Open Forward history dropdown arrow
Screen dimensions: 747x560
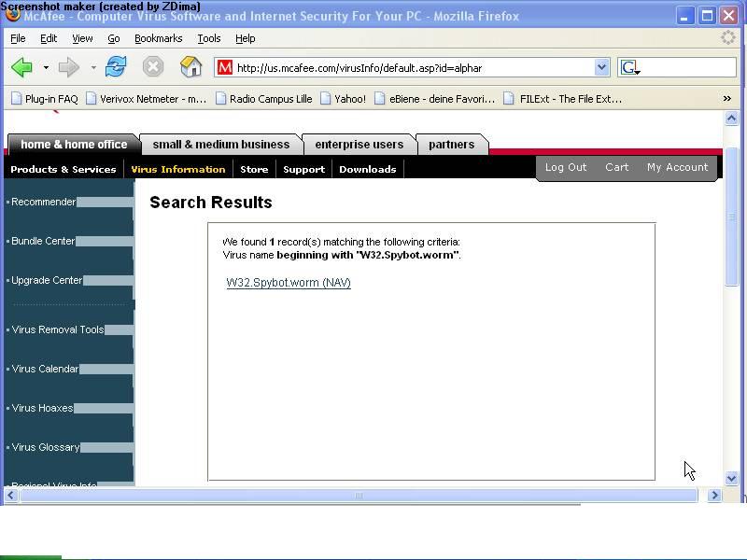coord(93,67)
